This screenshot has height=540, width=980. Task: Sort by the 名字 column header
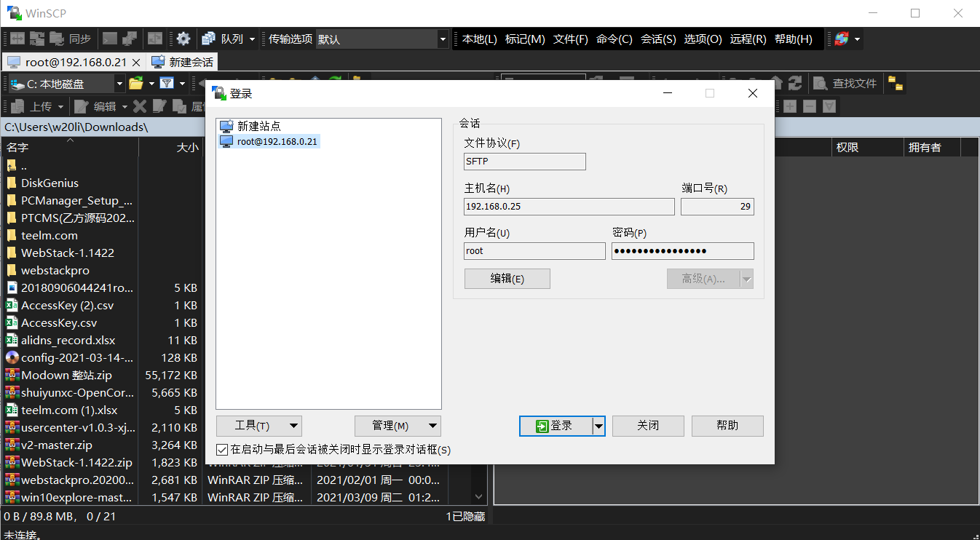69,147
